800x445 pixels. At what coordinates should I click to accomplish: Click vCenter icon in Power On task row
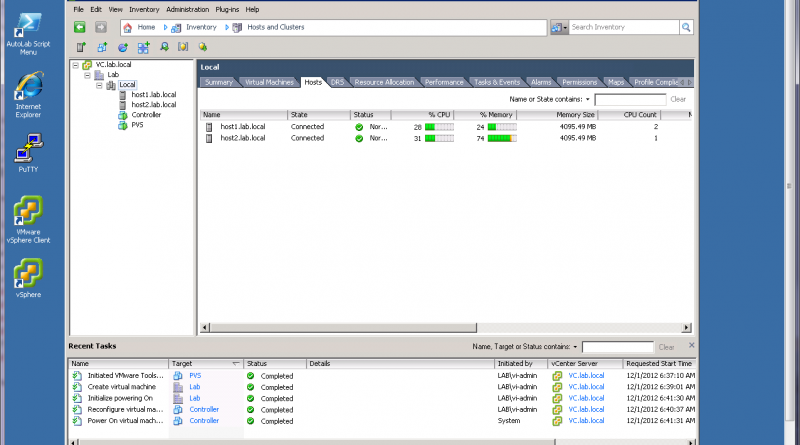pos(557,421)
